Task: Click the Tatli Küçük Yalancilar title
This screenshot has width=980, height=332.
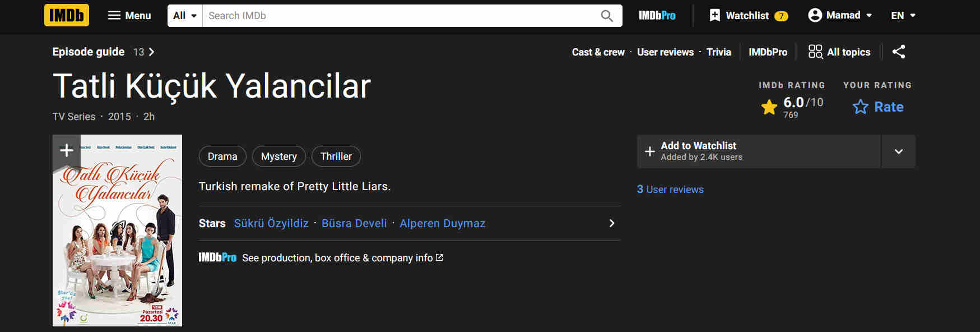Action: click(212, 86)
